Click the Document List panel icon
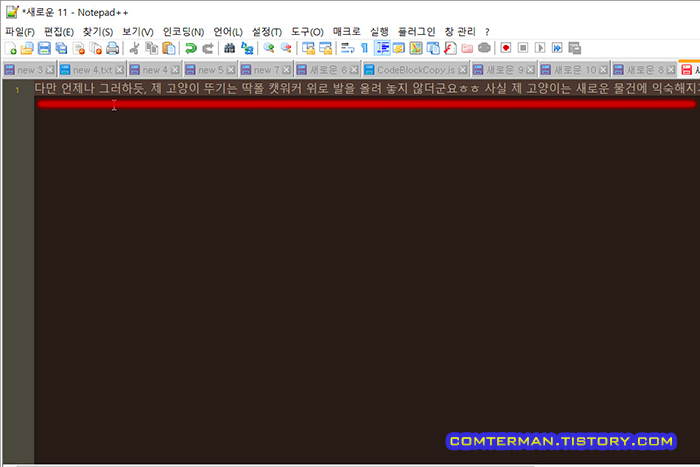Viewport: 700px width, 467px height. click(x=433, y=48)
